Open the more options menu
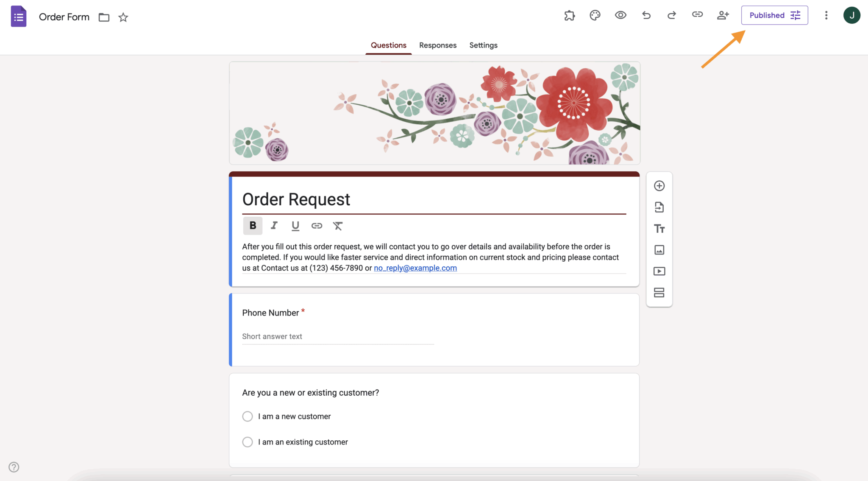 (x=826, y=15)
